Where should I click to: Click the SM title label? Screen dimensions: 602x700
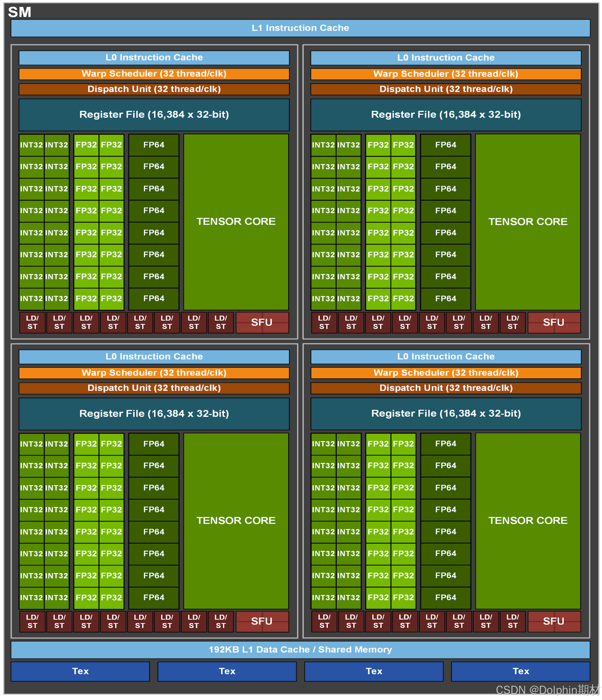pos(20,12)
